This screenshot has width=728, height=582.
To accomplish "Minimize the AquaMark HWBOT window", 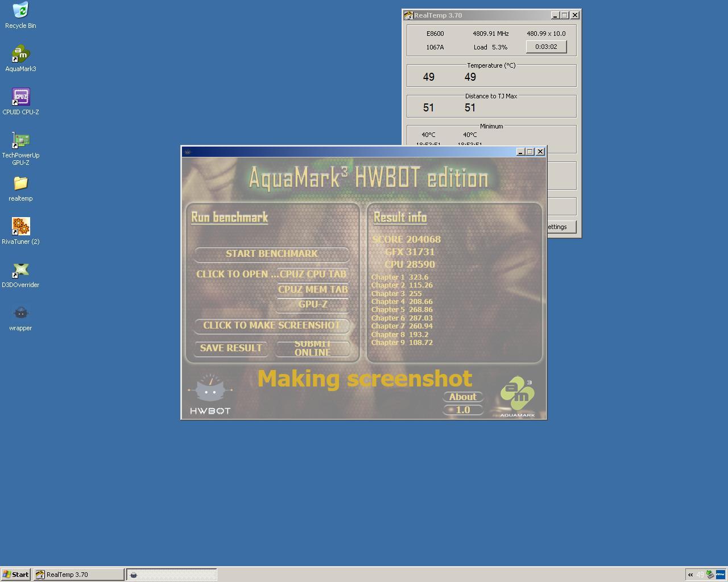I will pos(520,152).
